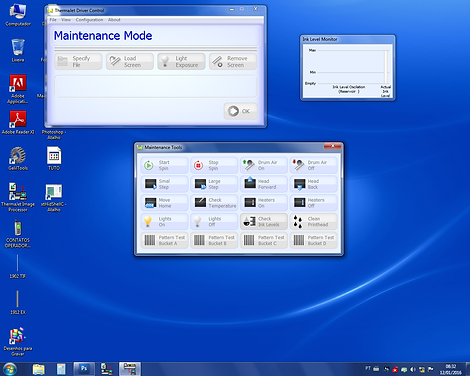Turn Lights Off
The image size is (470, 376).
[214, 222]
